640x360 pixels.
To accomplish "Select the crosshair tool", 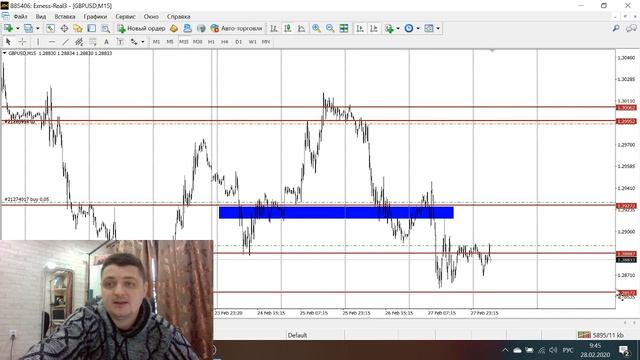I will (22, 42).
